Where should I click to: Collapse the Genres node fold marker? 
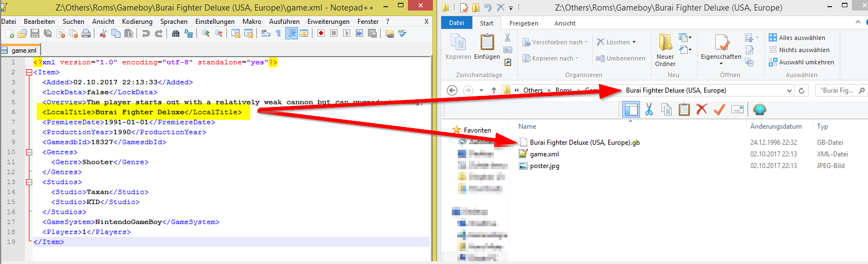point(28,153)
